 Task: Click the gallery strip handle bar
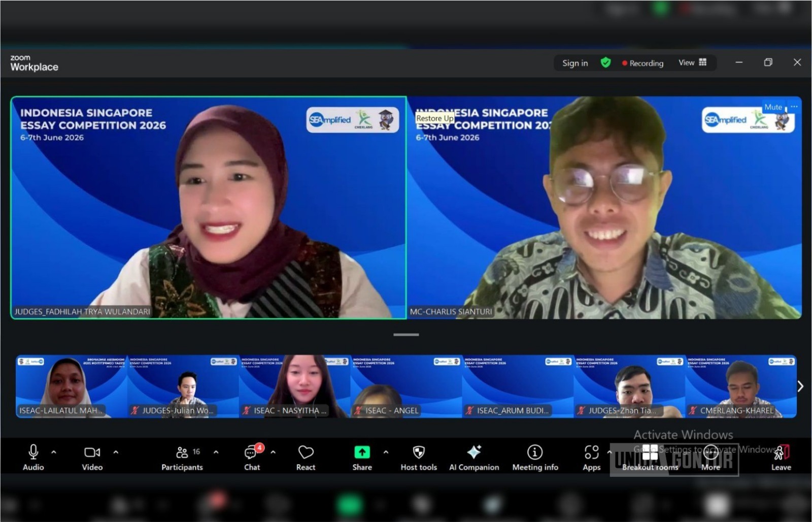tap(406, 335)
